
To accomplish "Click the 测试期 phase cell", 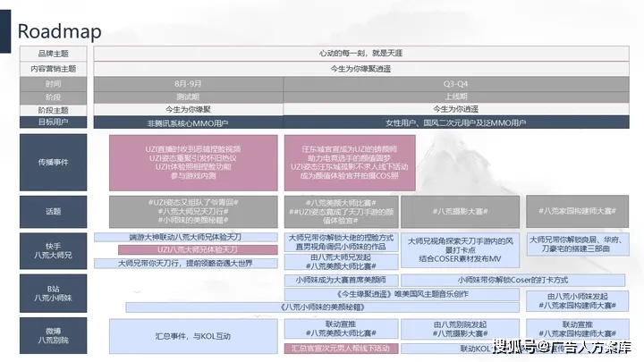I will [188, 97].
